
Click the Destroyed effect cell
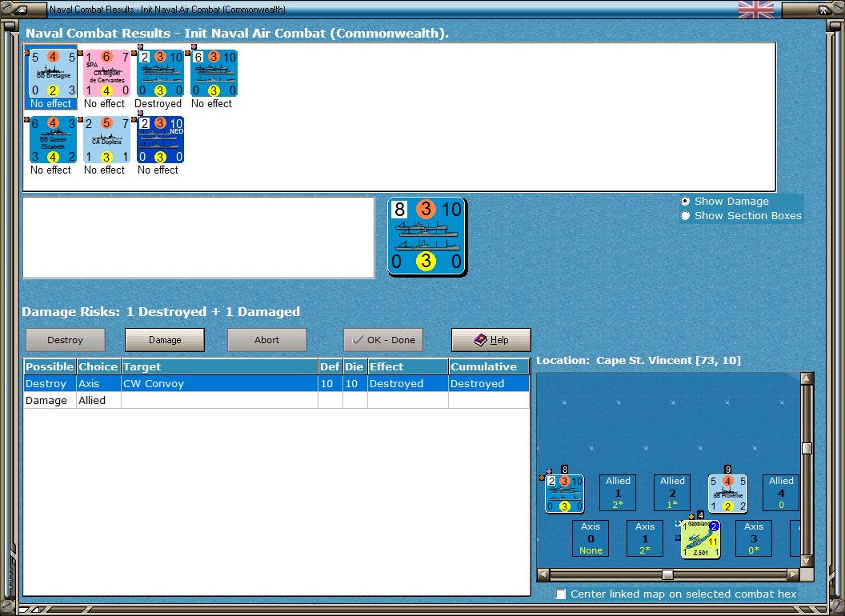pyautogui.click(x=407, y=384)
